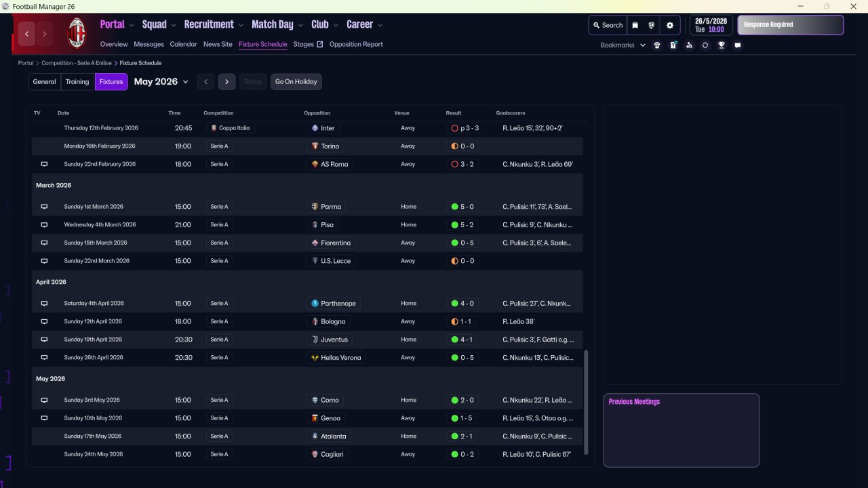
Task: Click Competition - Serie A Enilive breadcrumb
Action: [75, 63]
